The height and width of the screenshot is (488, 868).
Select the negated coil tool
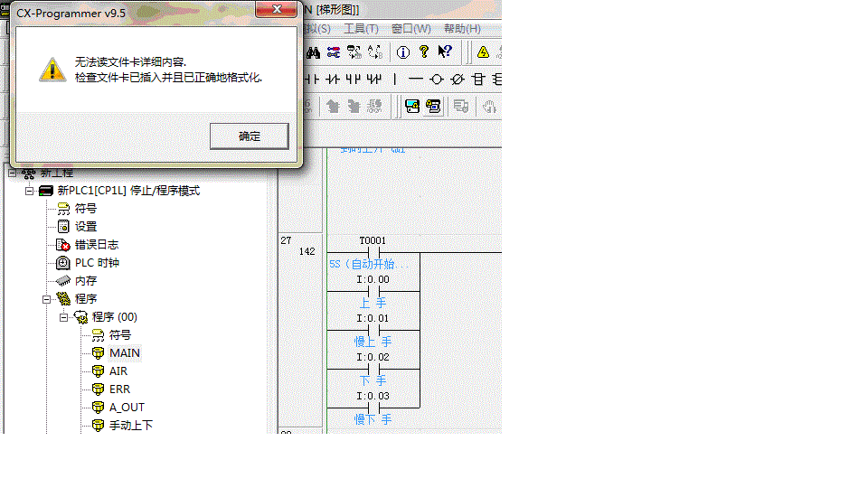click(x=458, y=80)
